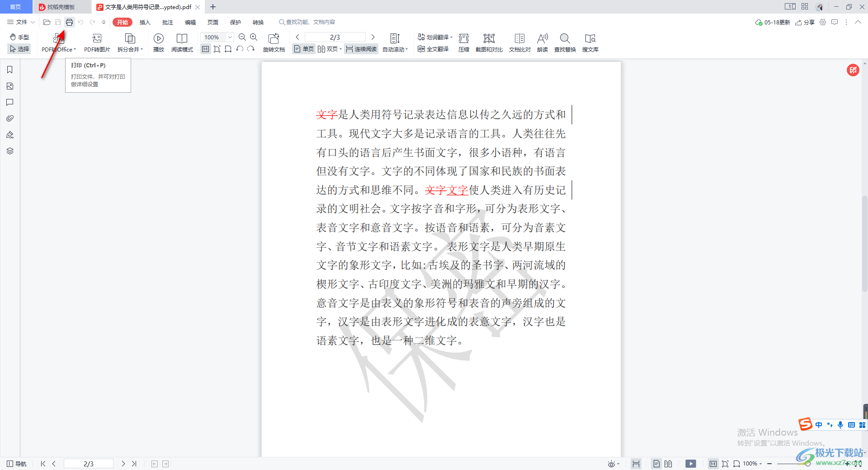
Task: Click Share (分享) button
Action: tap(805, 22)
